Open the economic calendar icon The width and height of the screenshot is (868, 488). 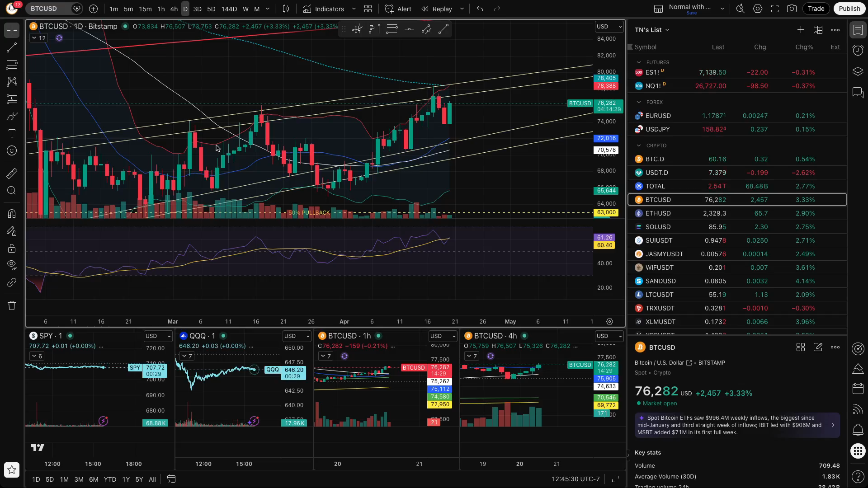tap(858, 389)
